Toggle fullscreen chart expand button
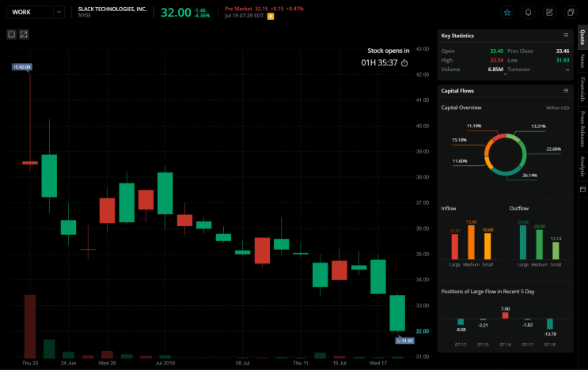Screen dimensions: 588x370 click(x=24, y=35)
